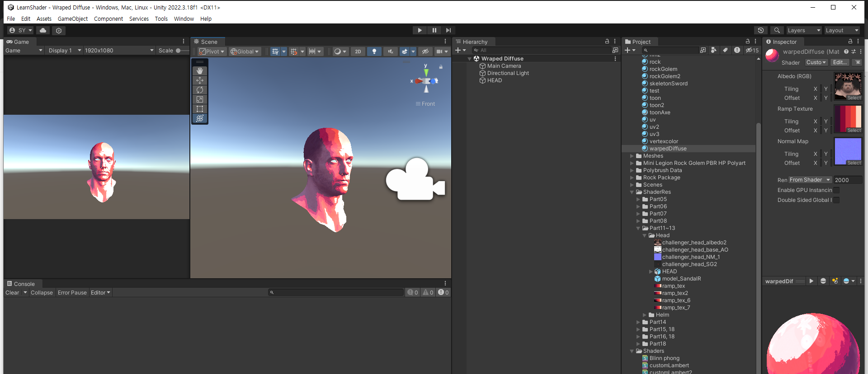Select the Rect tool
The image size is (868, 374).
200,109
